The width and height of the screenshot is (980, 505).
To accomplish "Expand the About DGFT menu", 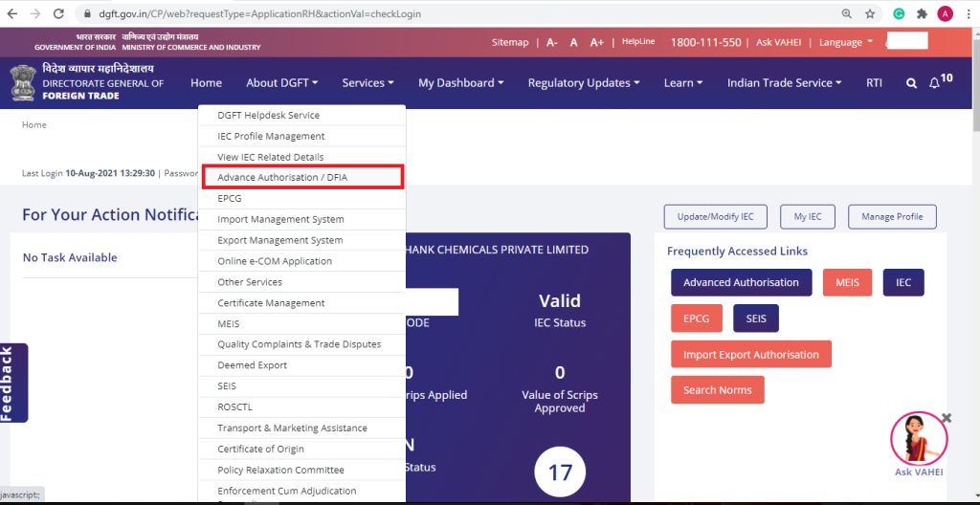I will pyautogui.click(x=282, y=82).
